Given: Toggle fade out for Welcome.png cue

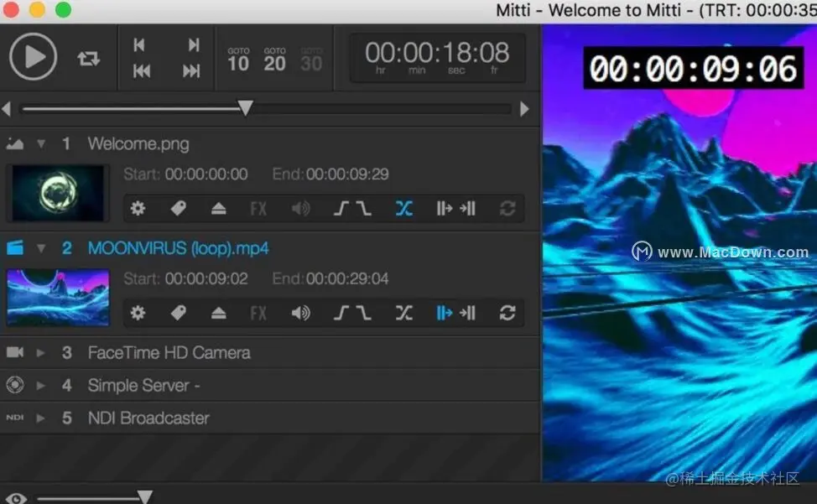Looking at the screenshot, I should pyautogui.click(x=364, y=209).
